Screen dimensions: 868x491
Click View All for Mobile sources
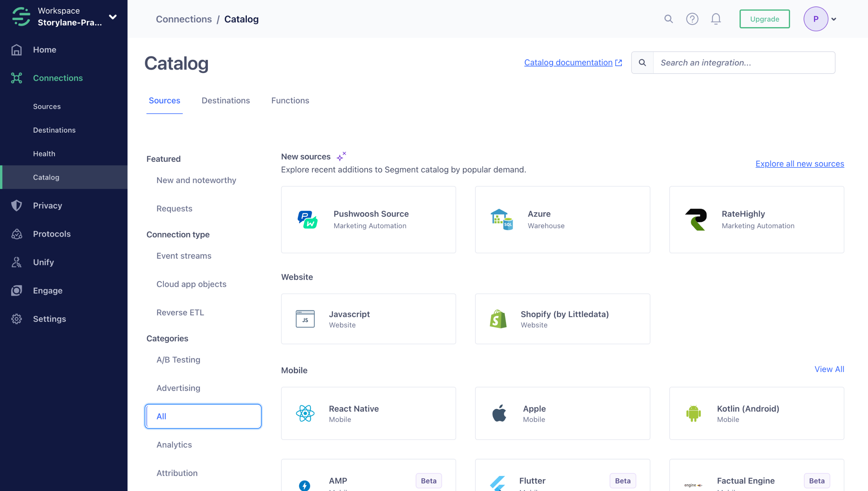coord(829,369)
